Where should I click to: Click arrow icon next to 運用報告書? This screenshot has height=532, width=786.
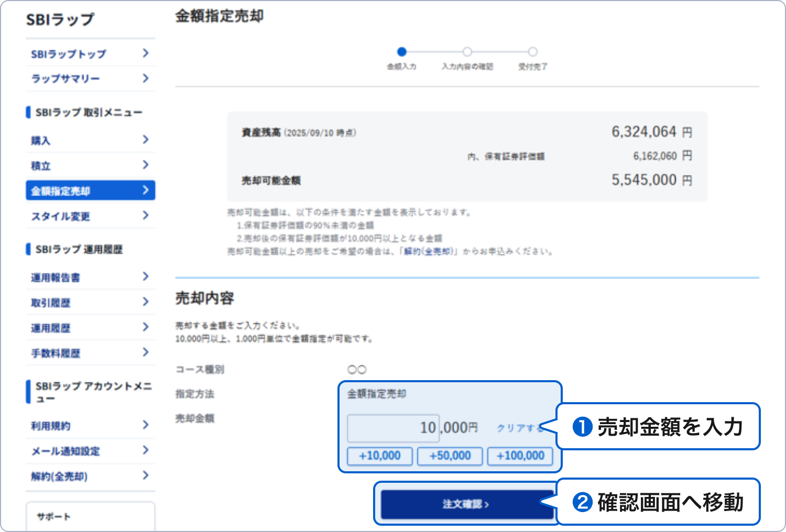pos(145,277)
